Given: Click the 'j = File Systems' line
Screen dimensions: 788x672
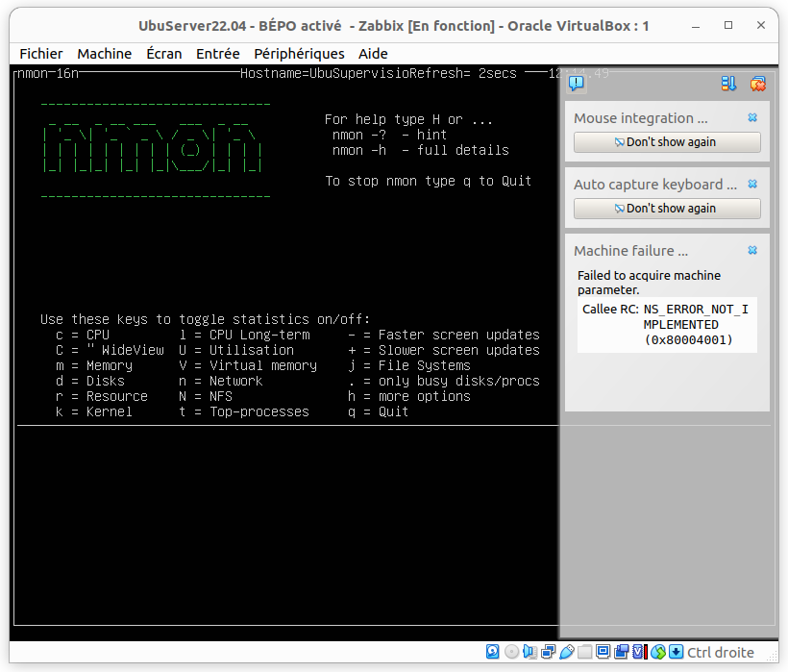Looking at the screenshot, I should click(x=409, y=365).
